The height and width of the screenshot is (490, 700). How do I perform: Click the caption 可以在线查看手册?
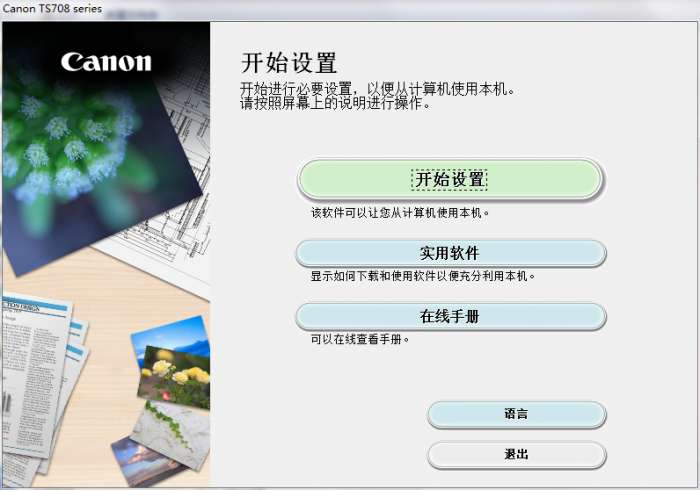click(x=360, y=339)
